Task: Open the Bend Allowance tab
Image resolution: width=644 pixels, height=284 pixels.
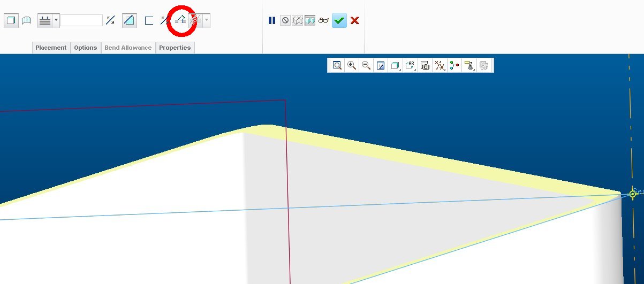Action: [128, 48]
